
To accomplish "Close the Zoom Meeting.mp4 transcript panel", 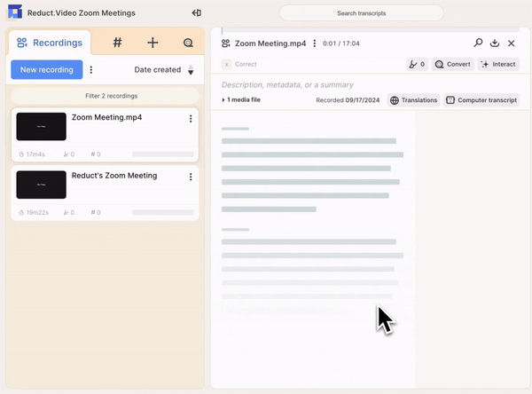I will [512, 43].
